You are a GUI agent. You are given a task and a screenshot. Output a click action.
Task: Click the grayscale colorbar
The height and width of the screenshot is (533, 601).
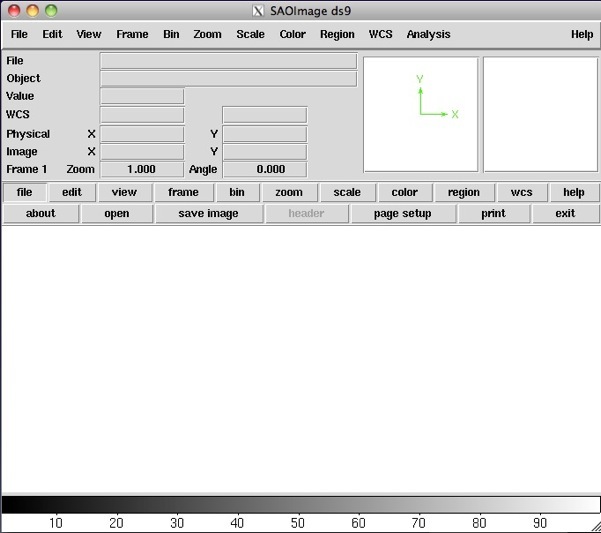point(300,505)
